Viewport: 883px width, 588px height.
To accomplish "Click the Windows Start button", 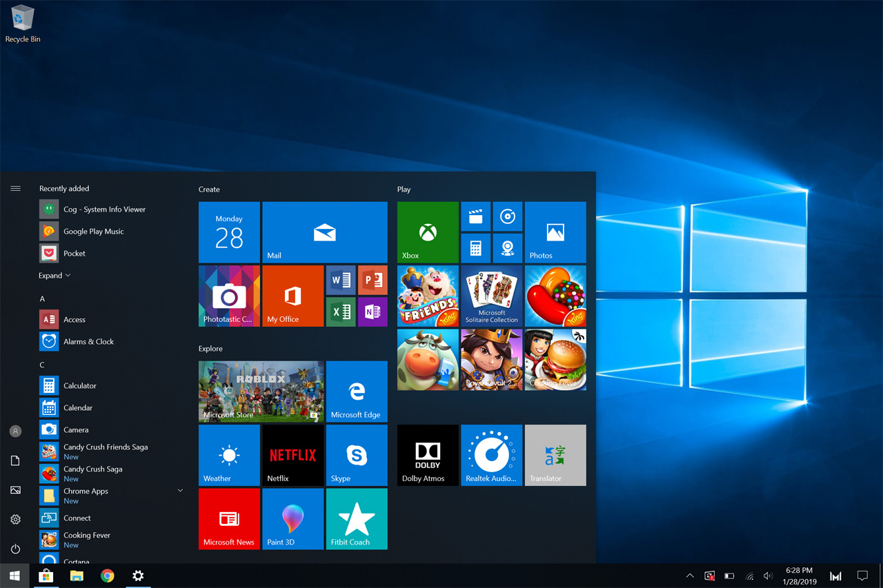I will pyautogui.click(x=14, y=576).
